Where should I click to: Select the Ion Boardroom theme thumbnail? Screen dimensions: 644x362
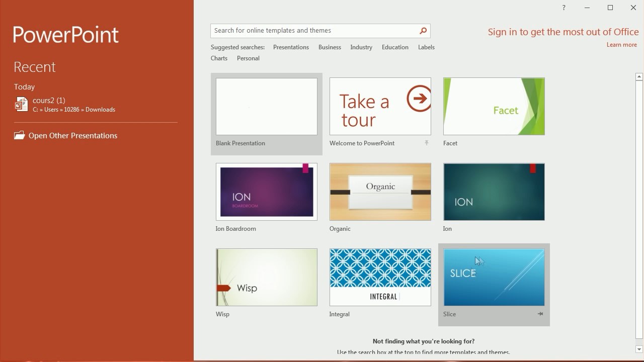[x=267, y=192]
